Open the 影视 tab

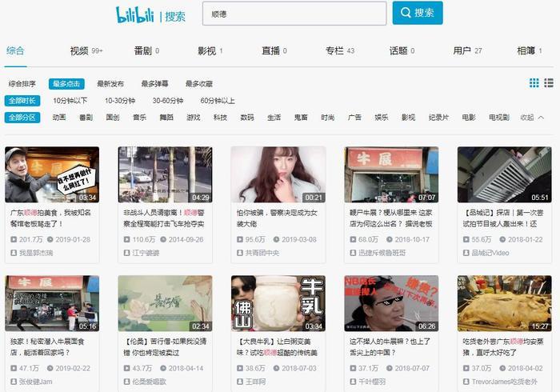210,51
